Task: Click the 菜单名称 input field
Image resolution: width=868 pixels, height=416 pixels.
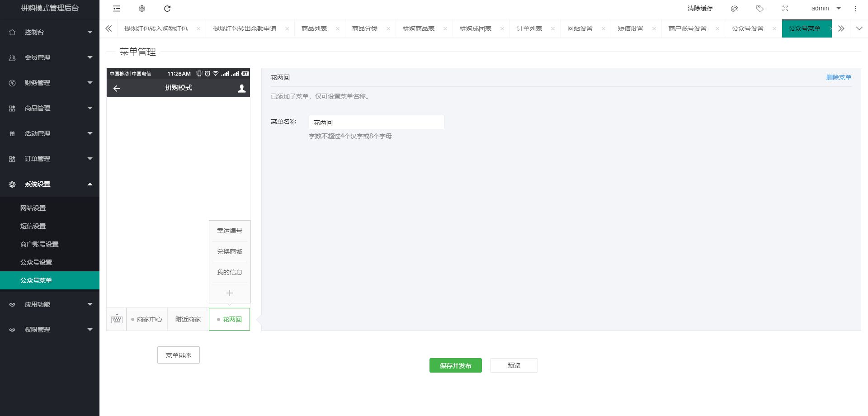Action: 376,123
